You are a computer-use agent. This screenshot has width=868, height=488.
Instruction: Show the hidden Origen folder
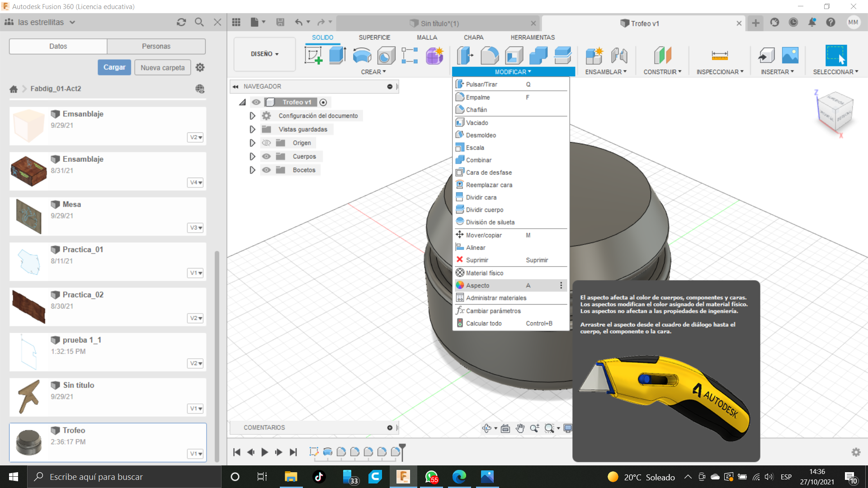pos(267,143)
